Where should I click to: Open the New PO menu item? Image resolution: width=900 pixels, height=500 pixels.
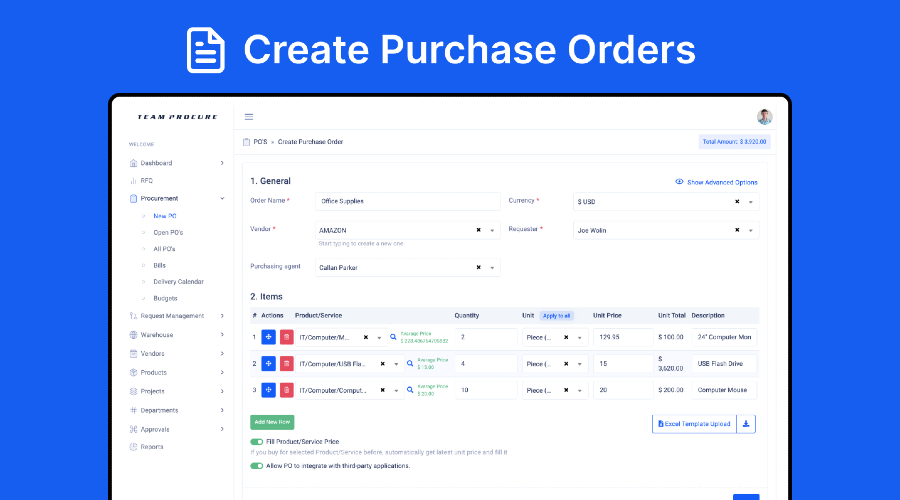165,216
